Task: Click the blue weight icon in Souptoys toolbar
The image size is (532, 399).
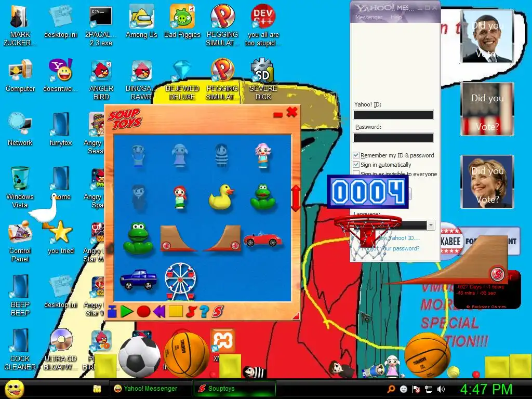Action: click(112, 312)
